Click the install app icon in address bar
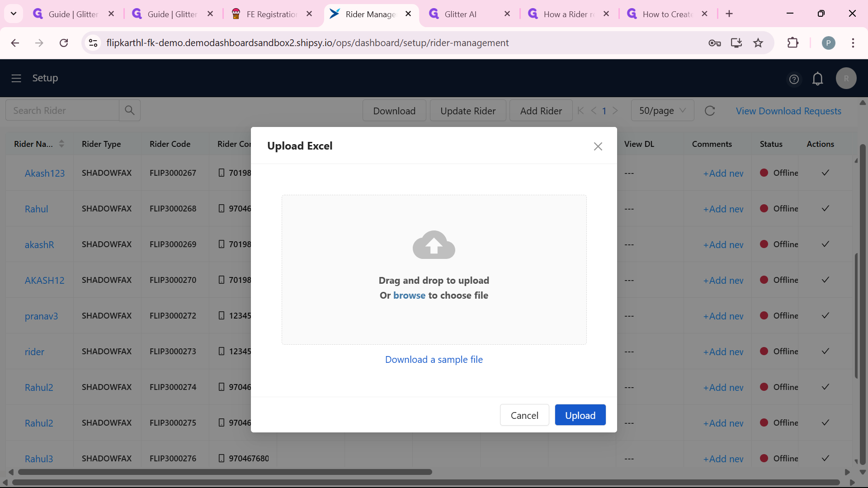Viewport: 868px width, 488px height. 736,43
